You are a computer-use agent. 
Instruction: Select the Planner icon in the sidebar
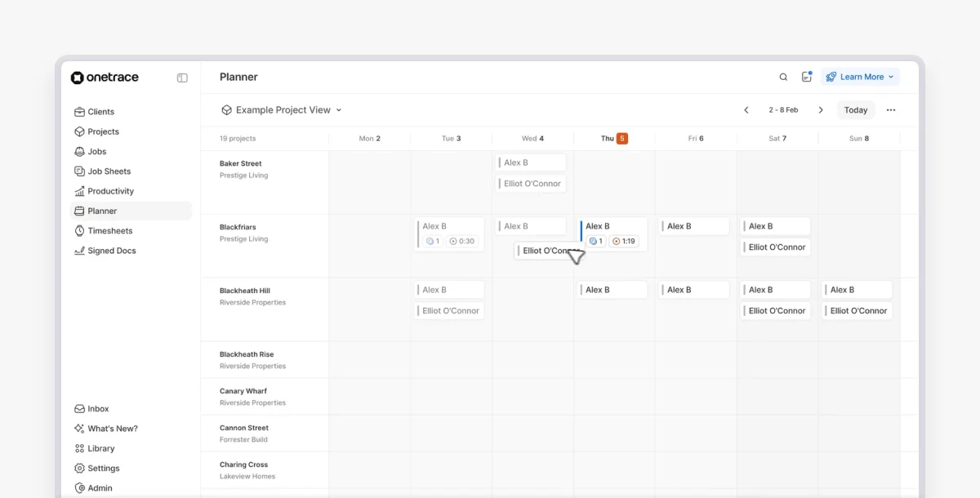coord(79,211)
